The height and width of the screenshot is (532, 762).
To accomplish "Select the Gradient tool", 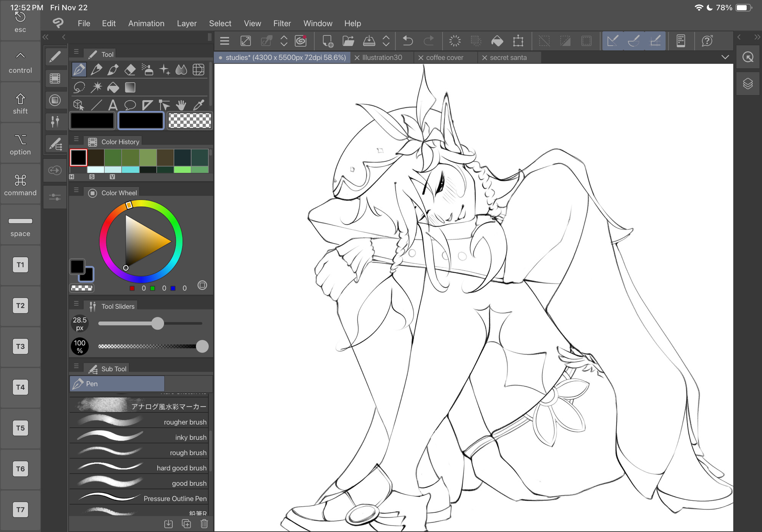I will [x=130, y=87].
